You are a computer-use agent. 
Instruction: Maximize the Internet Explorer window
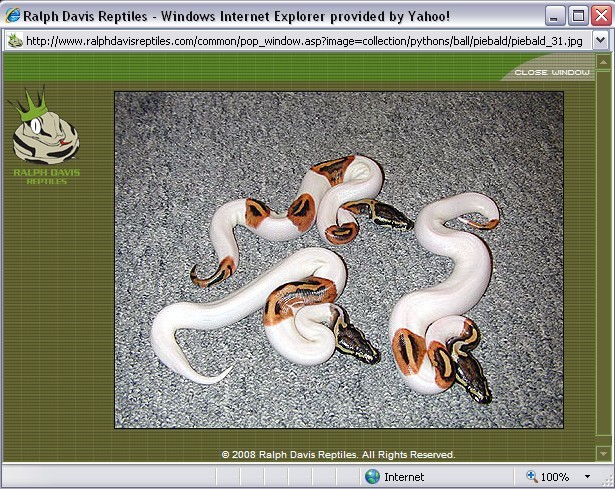578,16
